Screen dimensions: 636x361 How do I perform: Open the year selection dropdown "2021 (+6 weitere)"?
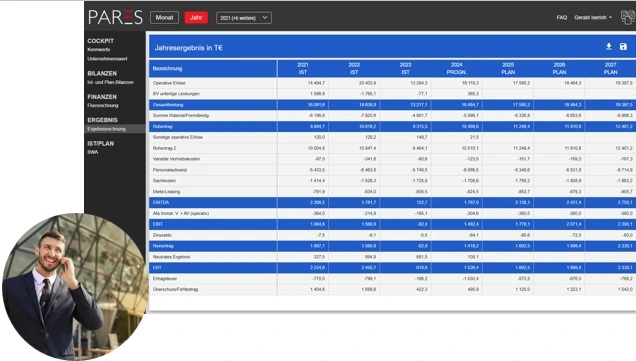pos(244,18)
